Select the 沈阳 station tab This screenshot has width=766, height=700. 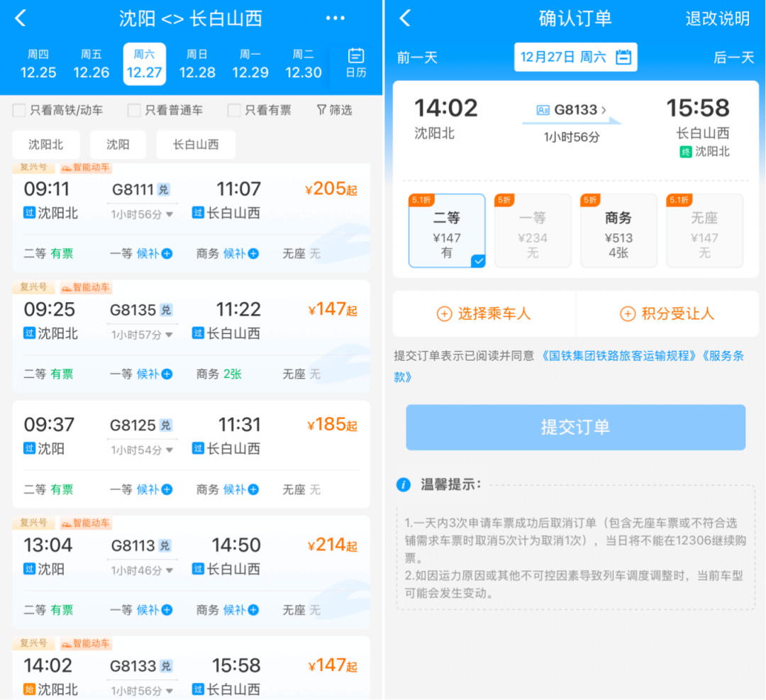[118, 145]
